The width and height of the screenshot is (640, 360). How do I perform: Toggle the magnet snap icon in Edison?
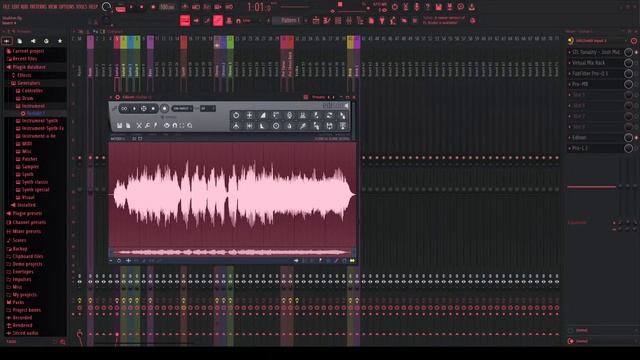[x=175, y=126]
